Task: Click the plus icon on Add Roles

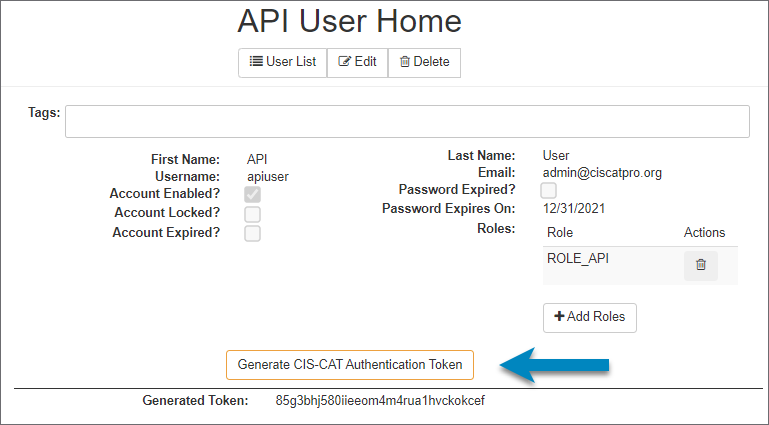Action: click(x=559, y=317)
